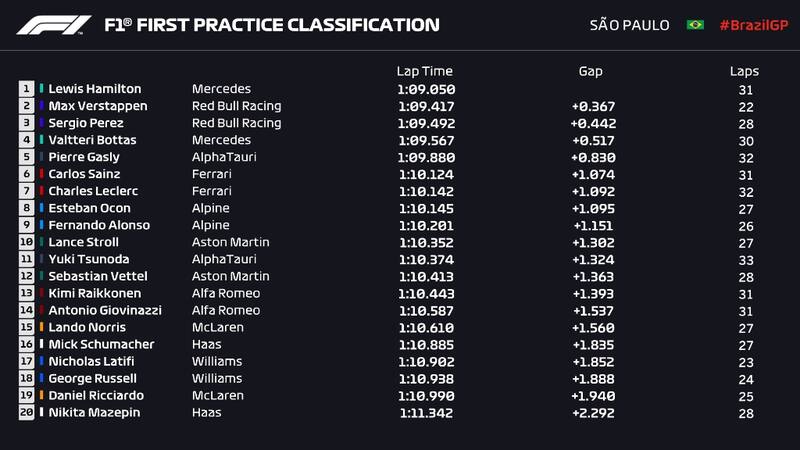The image size is (800, 450).
Task: Click the position 10 number badge
Action: point(26,242)
